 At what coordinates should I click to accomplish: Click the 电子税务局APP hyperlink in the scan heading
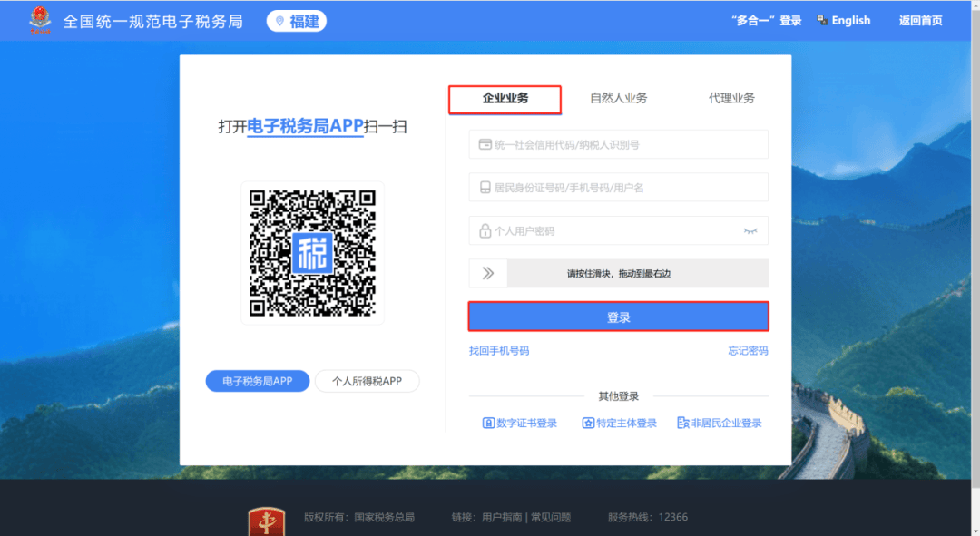pos(305,126)
